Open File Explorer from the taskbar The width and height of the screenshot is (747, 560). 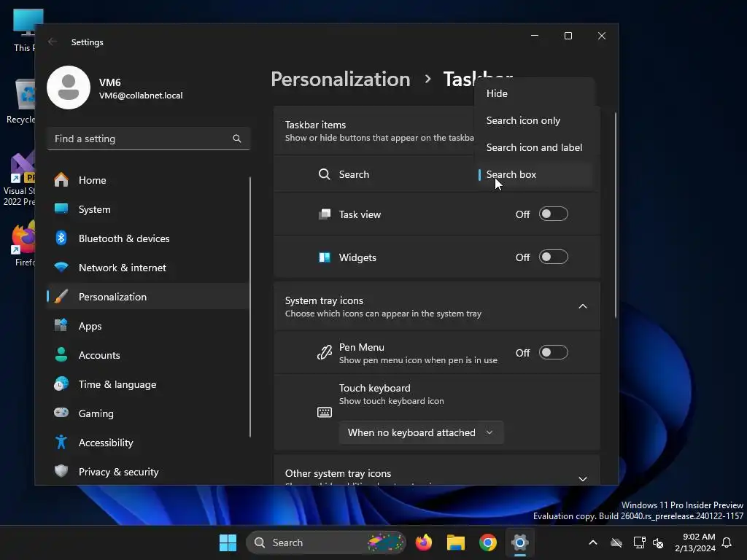(x=456, y=542)
